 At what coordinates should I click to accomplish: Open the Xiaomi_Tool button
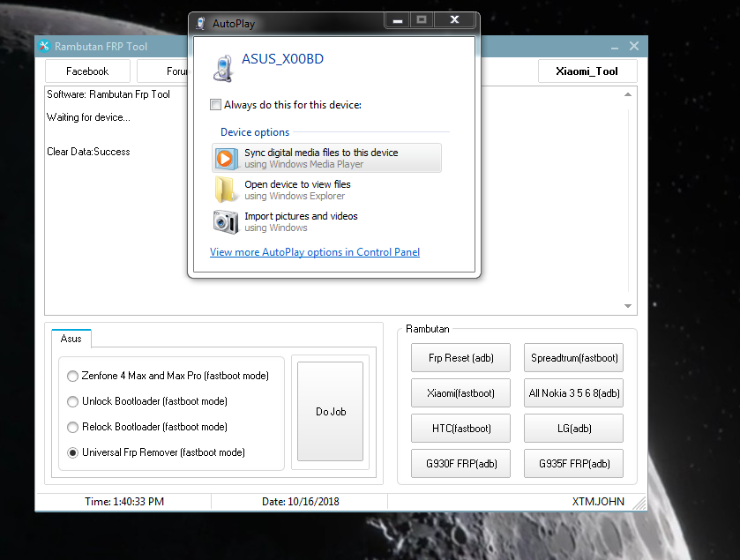point(587,71)
